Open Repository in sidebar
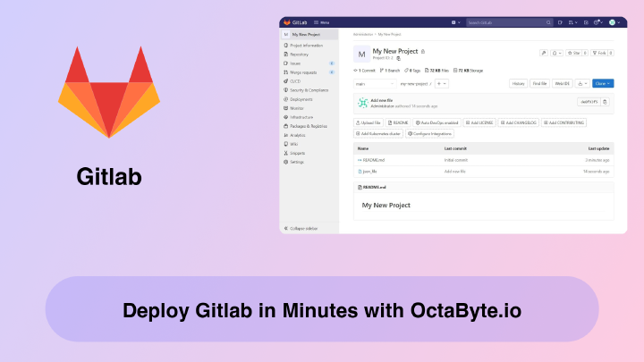 (299, 55)
